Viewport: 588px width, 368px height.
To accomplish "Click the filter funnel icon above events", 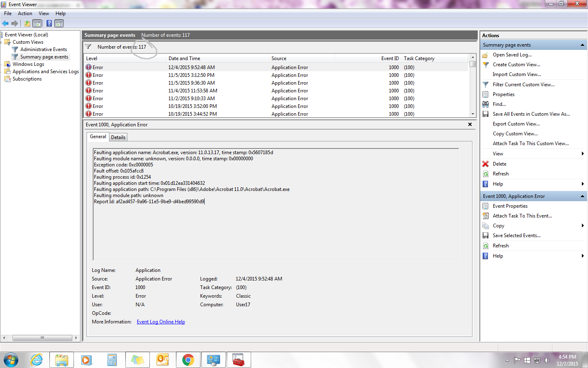I will coord(88,47).
